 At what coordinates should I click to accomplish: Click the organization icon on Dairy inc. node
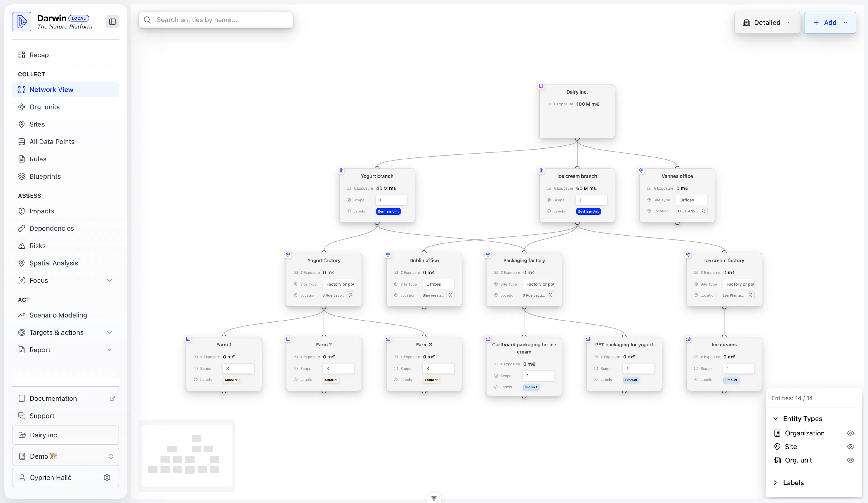coord(541,86)
